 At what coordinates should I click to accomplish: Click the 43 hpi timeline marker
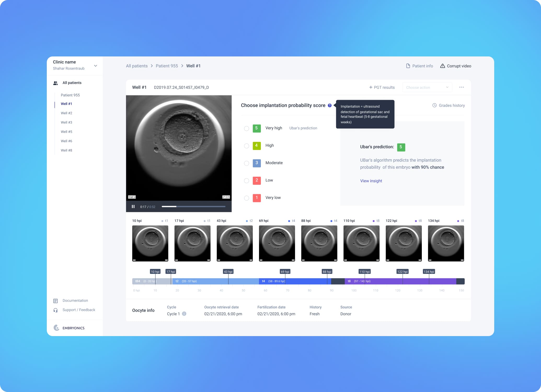coord(228,272)
